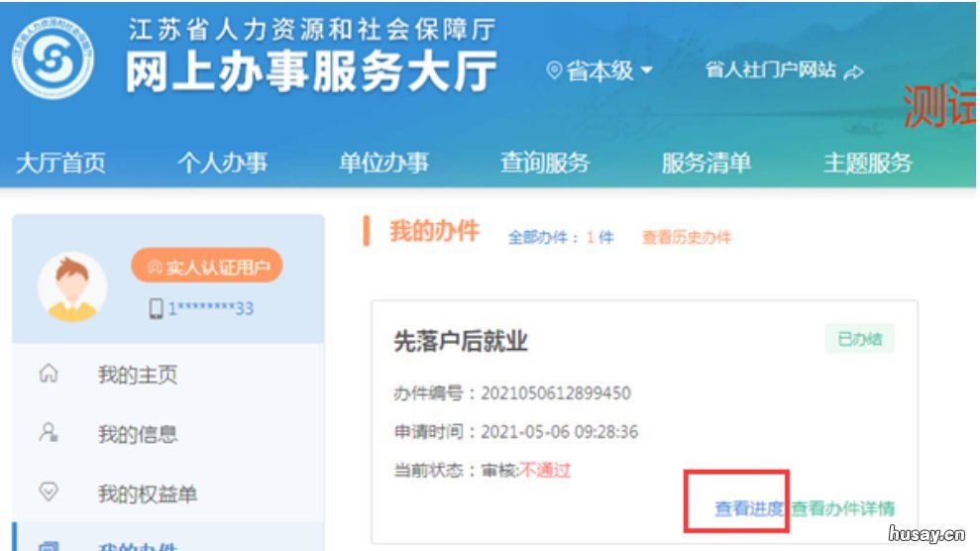The height and width of the screenshot is (551, 980).
Task: Click the location pin icon beside 省本级
Action: pyautogui.click(x=554, y=70)
